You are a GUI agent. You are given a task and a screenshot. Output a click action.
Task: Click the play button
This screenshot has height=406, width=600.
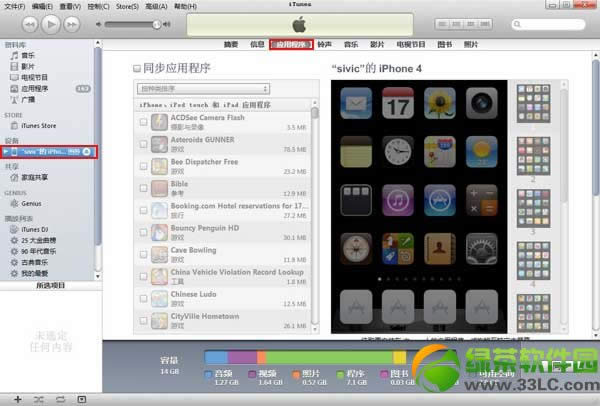pyautogui.click(x=51, y=24)
